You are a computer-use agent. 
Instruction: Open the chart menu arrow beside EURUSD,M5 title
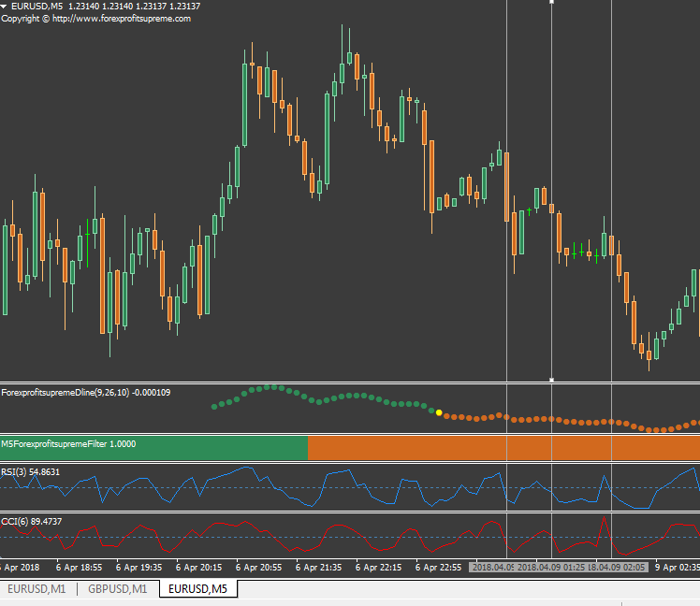click(4, 7)
